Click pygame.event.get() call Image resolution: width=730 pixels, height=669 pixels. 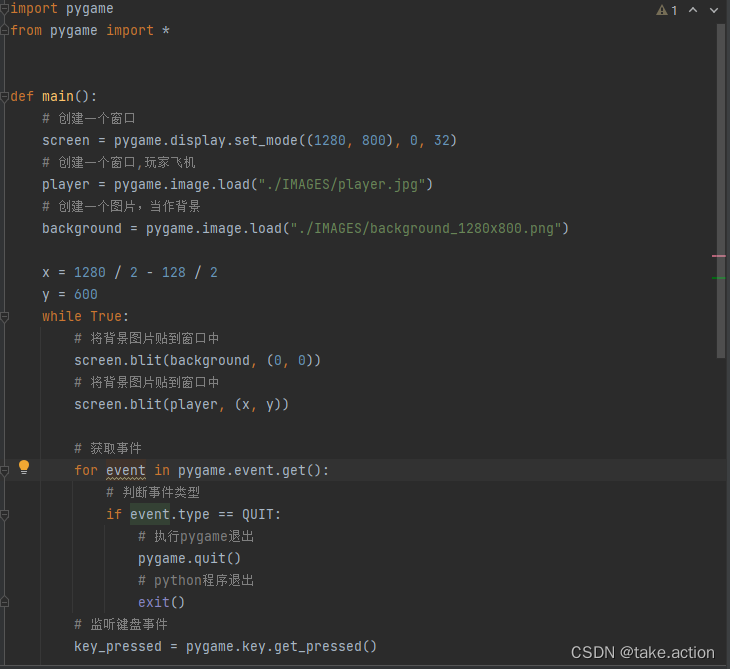[249, 470]
